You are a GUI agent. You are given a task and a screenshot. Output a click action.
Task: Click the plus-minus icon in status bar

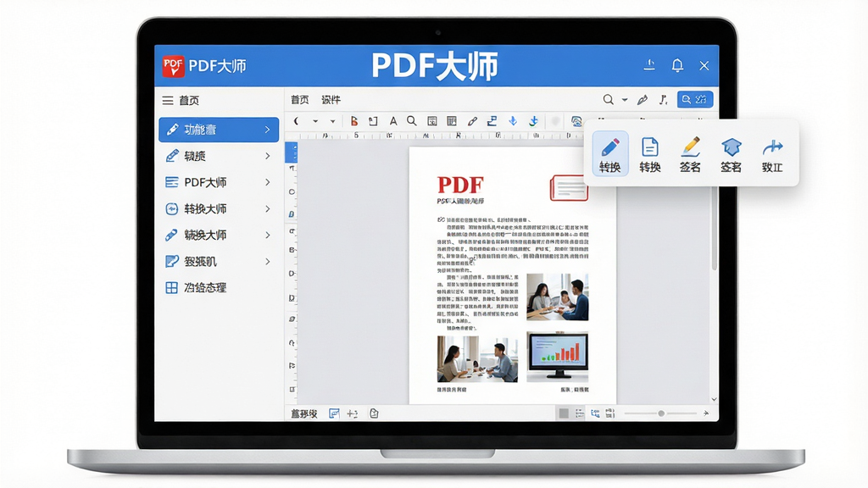353,413
